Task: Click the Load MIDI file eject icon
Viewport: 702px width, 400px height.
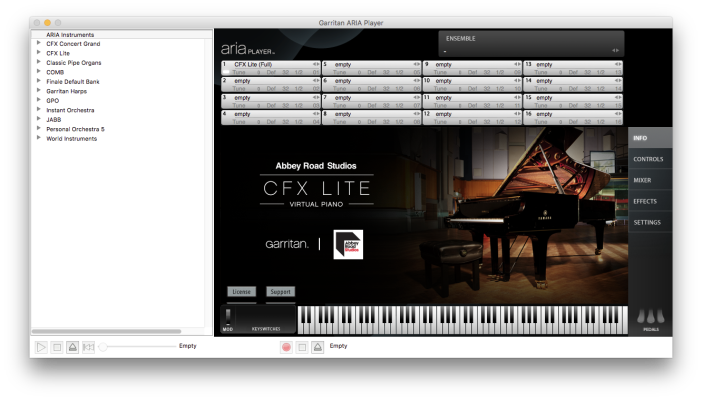Action: 73,347
